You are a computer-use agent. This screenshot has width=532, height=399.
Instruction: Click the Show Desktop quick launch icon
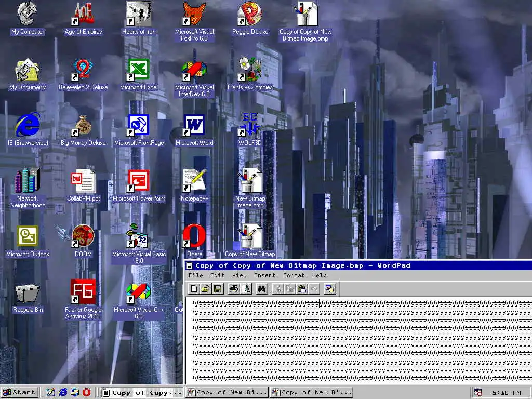pyautogui.click(x=51, y=393)
